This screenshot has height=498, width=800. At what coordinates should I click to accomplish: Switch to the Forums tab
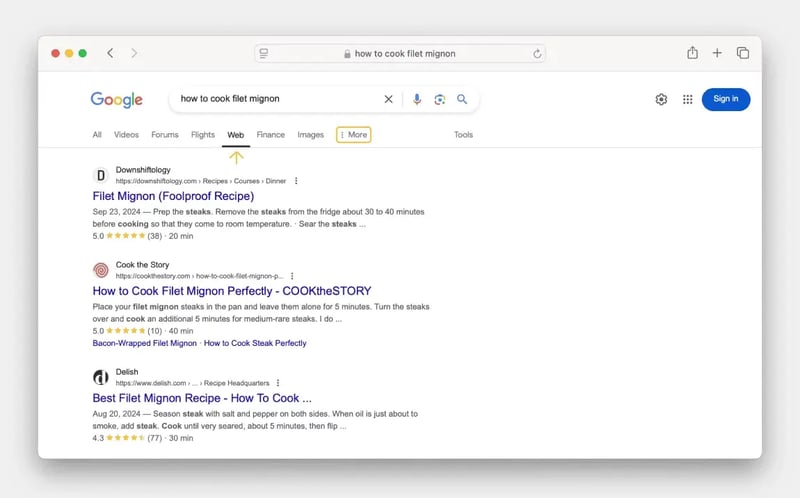coord(165,135)
